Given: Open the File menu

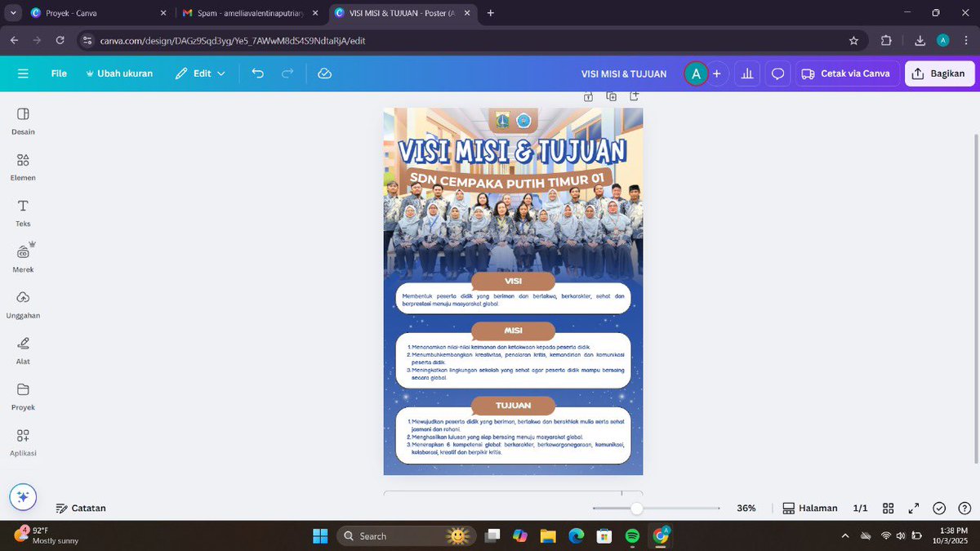Looking at the screenshot, I should 58,73.
